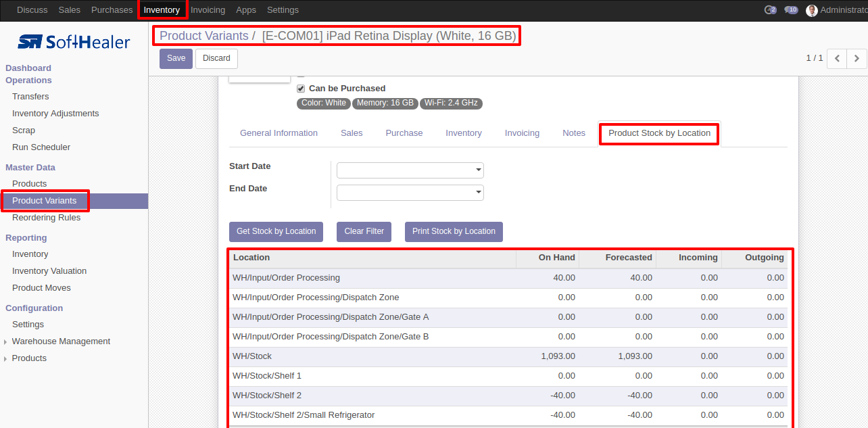This screenshot has height=428, width=868.
Task: Open the Apps menu
Action: [x=246, y=10]
